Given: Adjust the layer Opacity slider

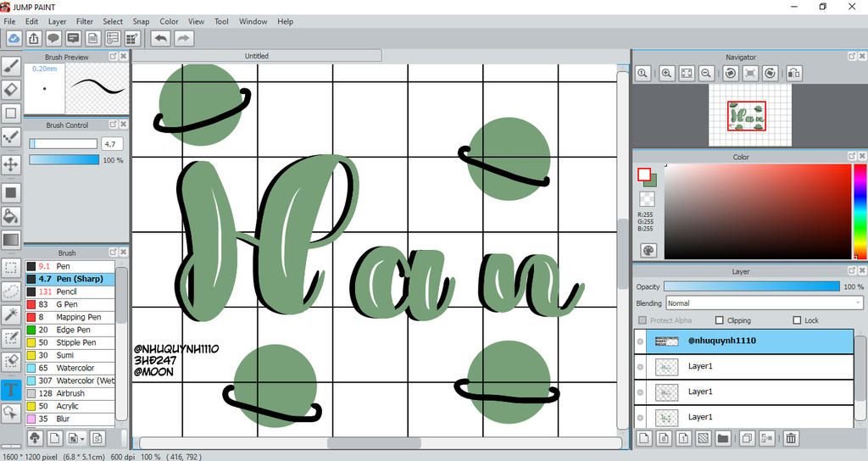Looking at the screenshot, I should click(751, 286).
